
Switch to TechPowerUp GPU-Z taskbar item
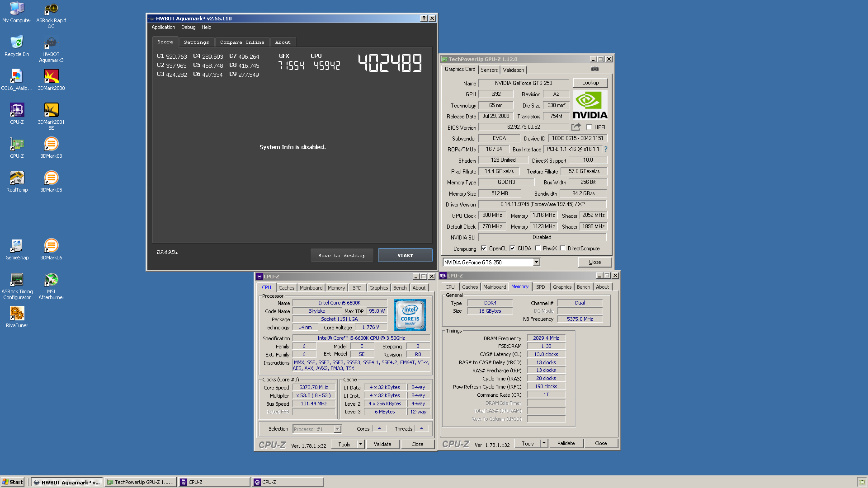tap(140, 482)
